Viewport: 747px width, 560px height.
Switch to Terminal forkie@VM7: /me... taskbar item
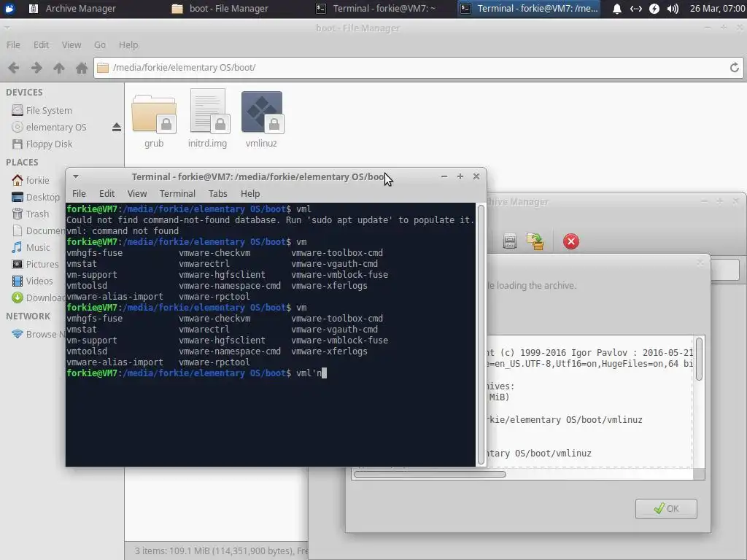click(x=530, y=9)
